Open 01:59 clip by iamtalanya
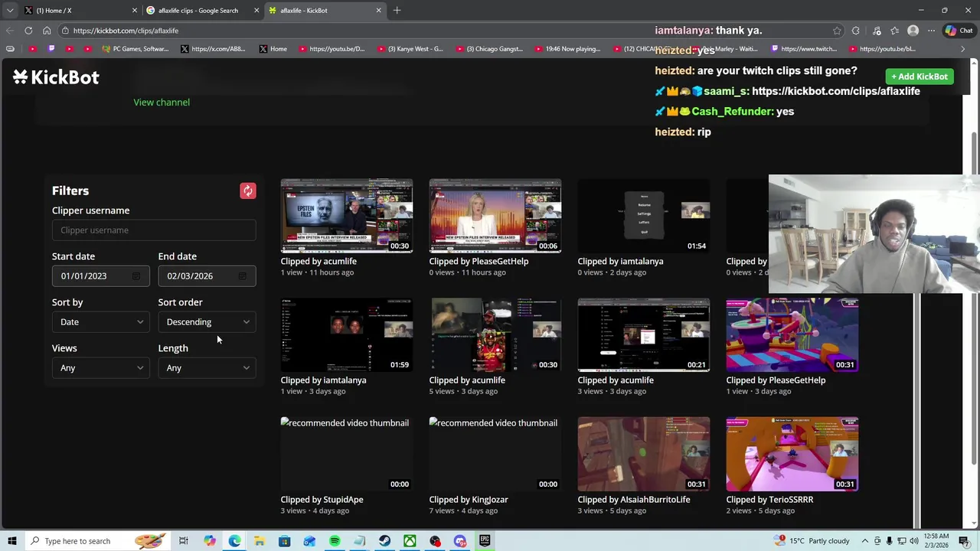Image resolution: width=980 pixels, height=551 pixels. click(x=347, y=334)
